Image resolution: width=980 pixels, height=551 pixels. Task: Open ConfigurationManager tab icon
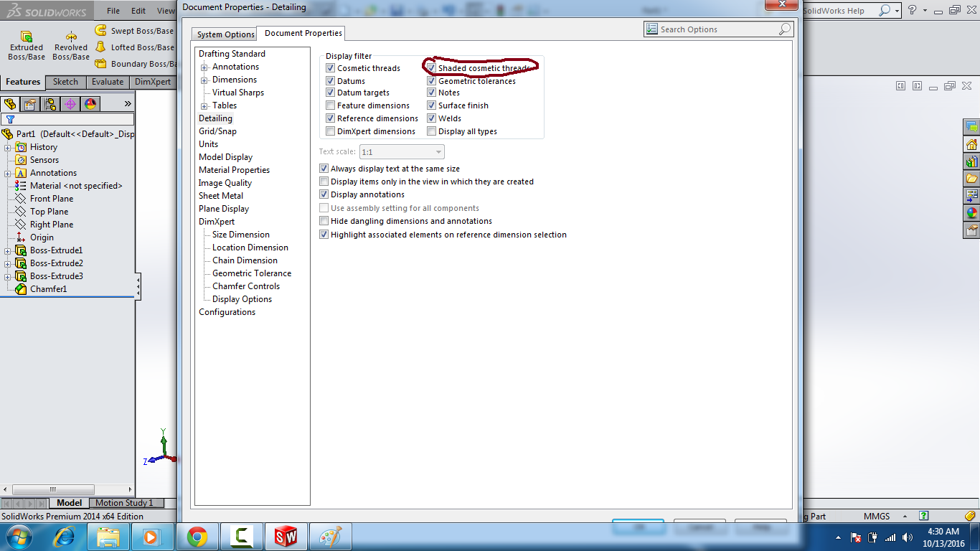[x=50, y=104]
